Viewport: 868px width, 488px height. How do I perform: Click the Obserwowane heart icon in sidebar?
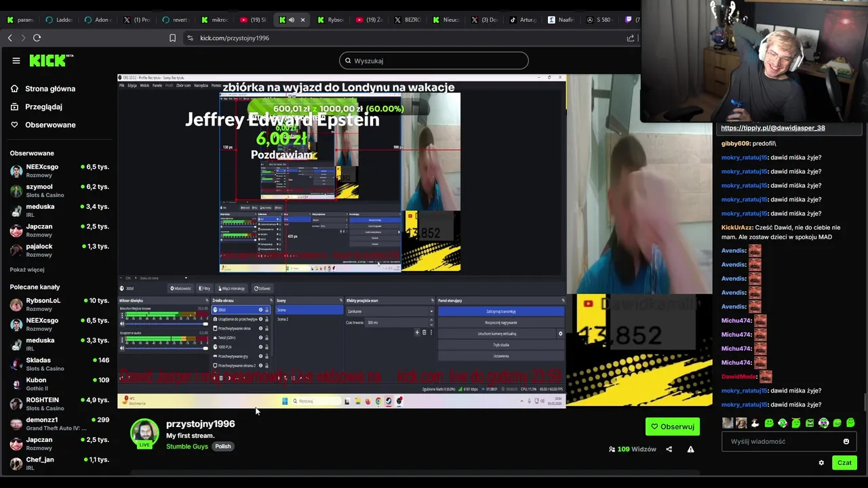(x=15, y=125)
